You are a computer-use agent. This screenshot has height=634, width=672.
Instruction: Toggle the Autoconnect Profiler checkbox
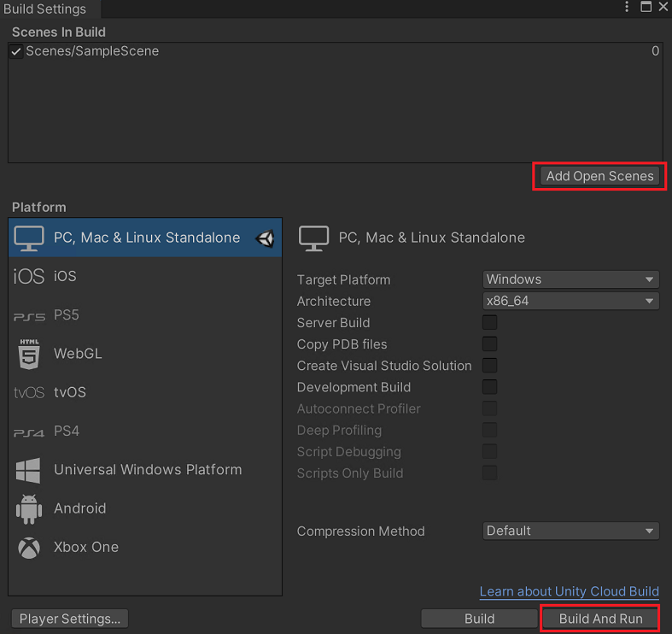(x=489, y=408)
